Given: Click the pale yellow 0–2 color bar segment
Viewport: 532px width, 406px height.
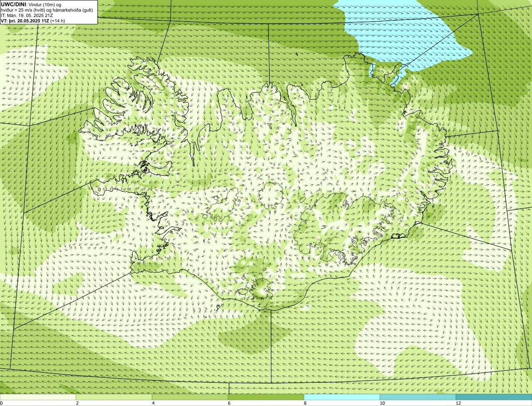Looking at the screenshot, I should click(x=38, y=397).
